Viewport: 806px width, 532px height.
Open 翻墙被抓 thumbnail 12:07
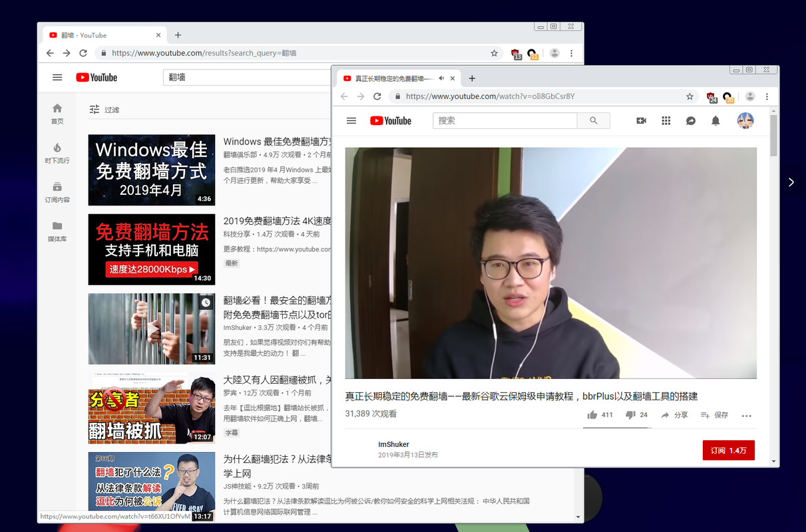pos(152,408)
